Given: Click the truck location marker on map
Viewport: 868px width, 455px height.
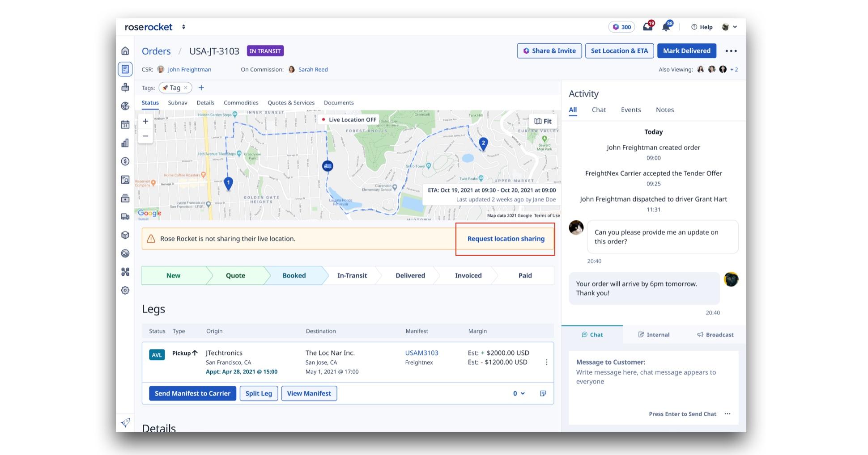Looking at the screenshot, I should pyautogui.click(x=328, y=166).
